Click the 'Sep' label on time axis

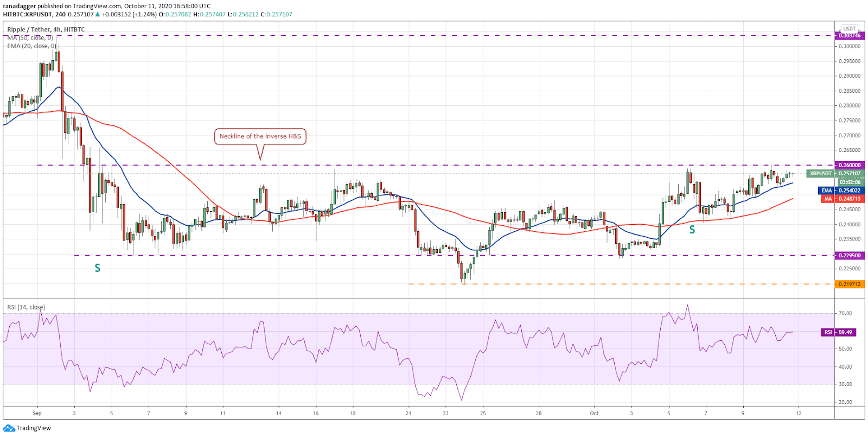(x=37, y=413)
